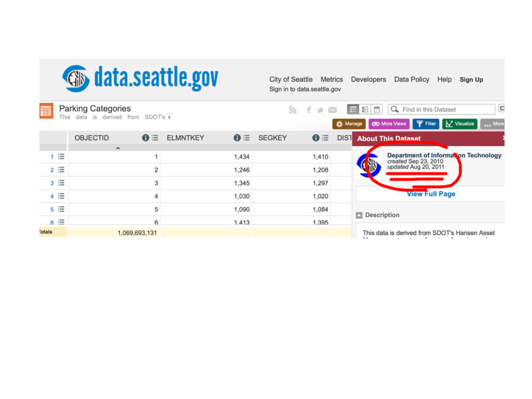Toggle OBJECTID sort ascending arrow
Screen dimensions: 532x399
(x=118, y=148)
